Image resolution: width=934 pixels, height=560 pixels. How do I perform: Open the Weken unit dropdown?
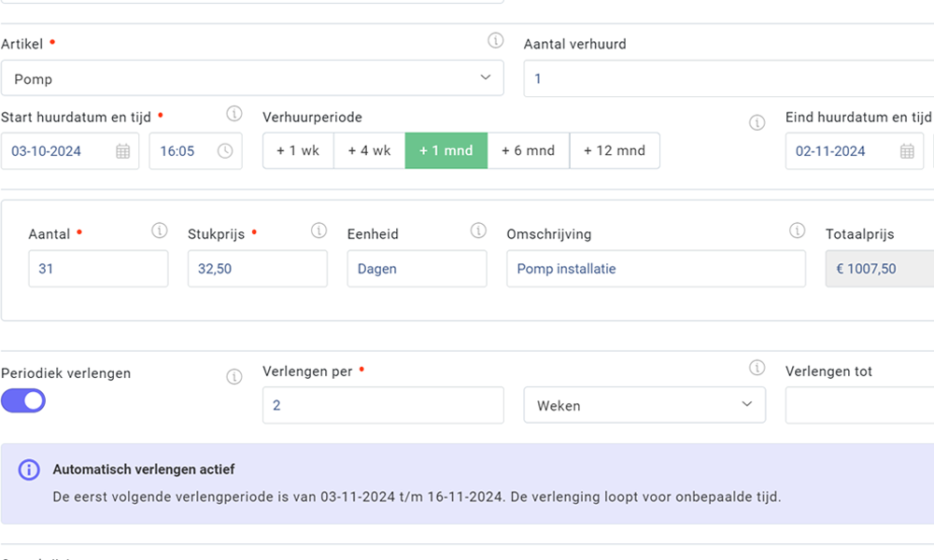click(644, 405)
